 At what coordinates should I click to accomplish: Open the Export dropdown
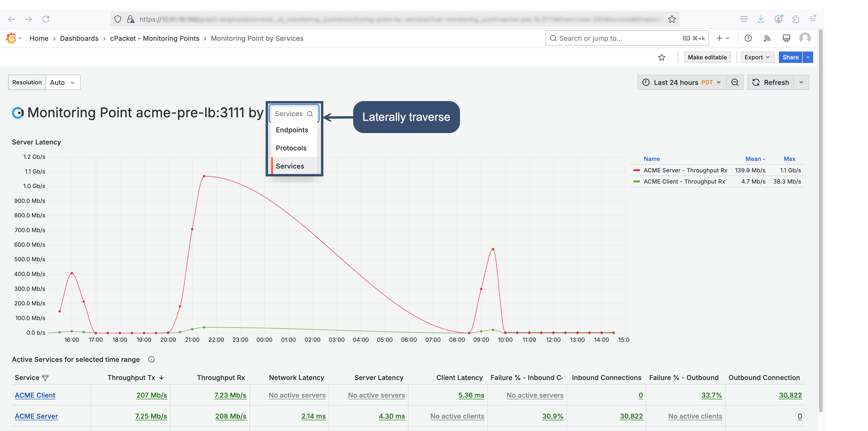758,57
